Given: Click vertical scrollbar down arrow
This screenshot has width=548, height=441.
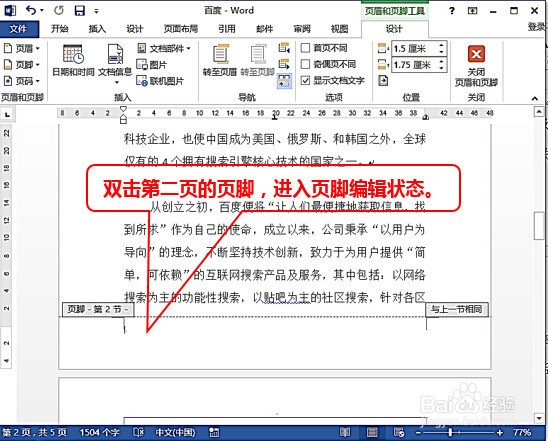Looking at the screenshot, I should 539,418.
